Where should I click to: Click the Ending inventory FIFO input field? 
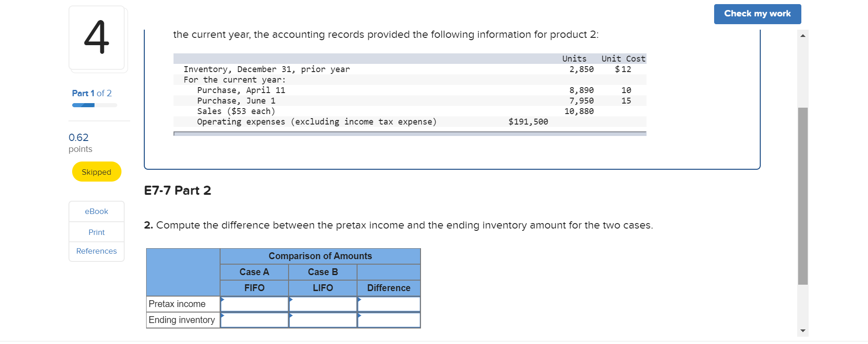[254, 320]
